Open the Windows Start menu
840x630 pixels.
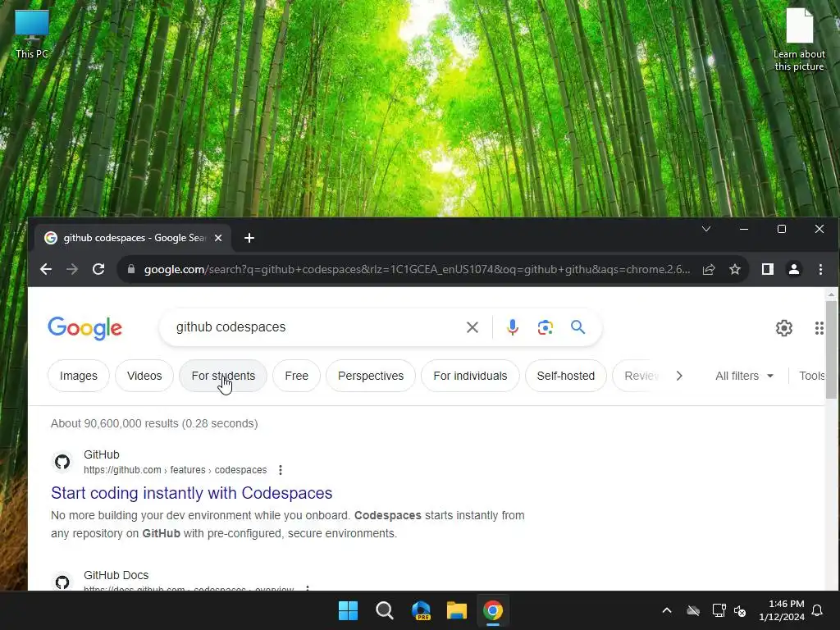click(x=348, y=610)
